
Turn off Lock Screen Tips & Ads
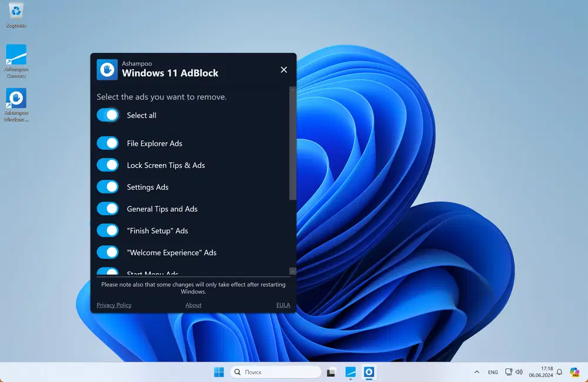pos(108,165)
